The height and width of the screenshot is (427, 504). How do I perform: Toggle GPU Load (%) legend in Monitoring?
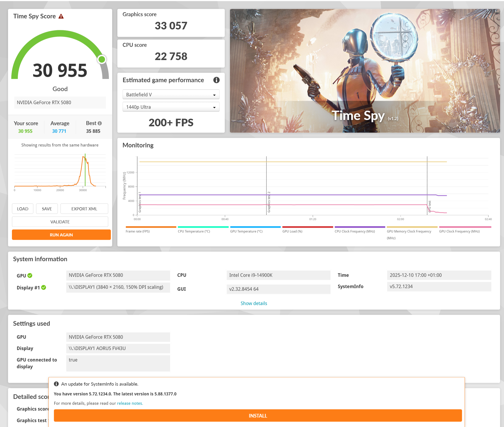pos(292,231)
